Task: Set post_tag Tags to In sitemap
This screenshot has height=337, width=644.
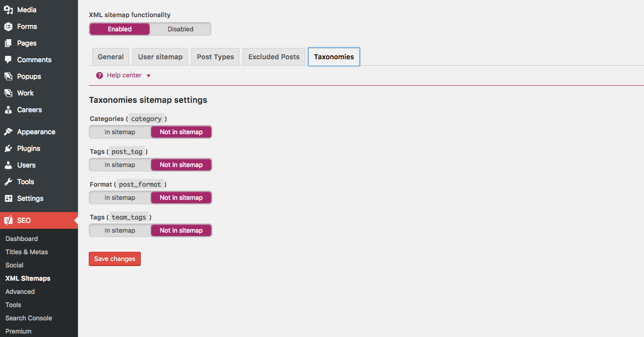Action: click(120, 165)
